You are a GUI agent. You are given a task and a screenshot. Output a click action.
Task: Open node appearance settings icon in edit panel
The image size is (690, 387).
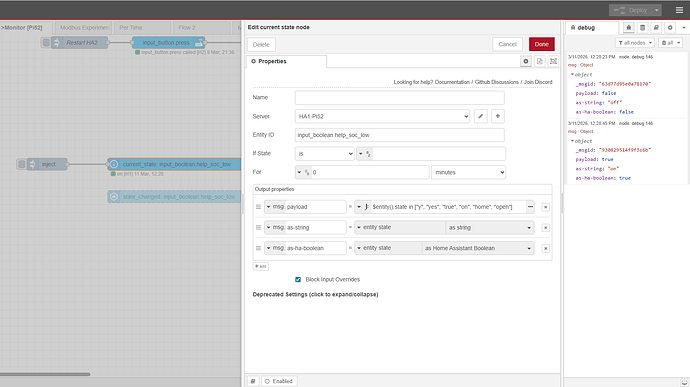553,61
